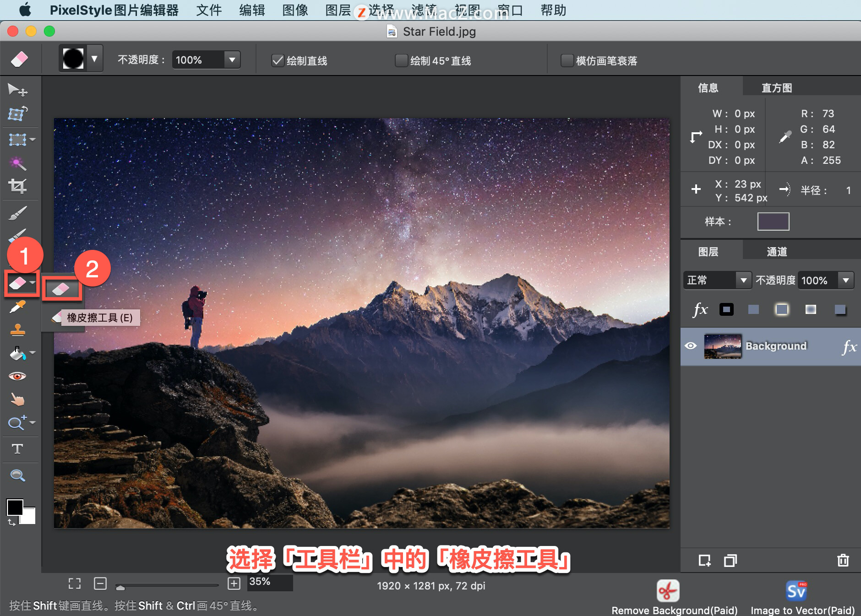Click the 35% zoom input field

coord(270,582)
